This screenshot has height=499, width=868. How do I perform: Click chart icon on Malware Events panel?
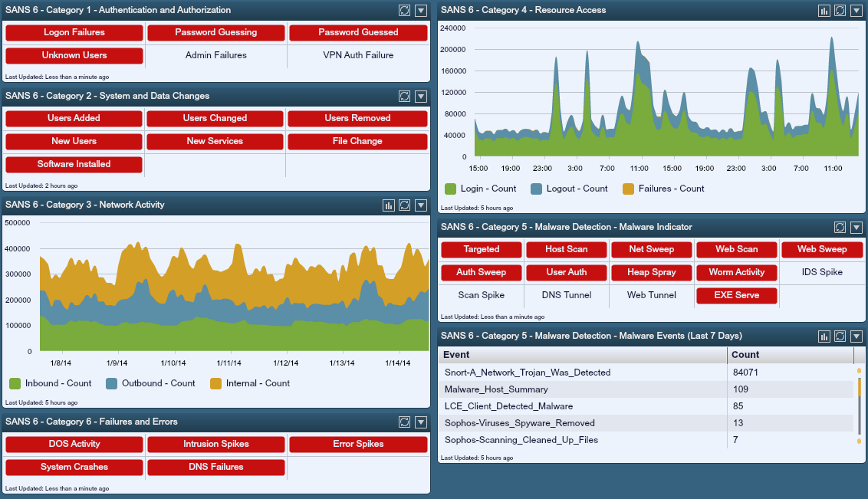pyautogui.click(x=824, y=336)
